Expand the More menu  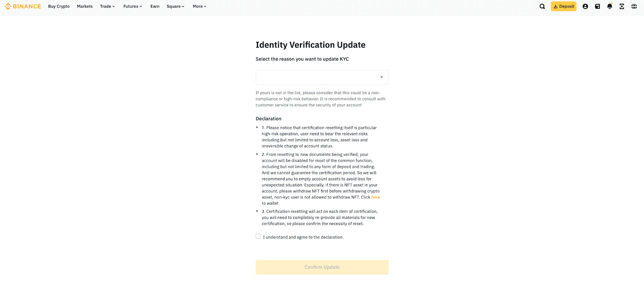click(199, 6)
